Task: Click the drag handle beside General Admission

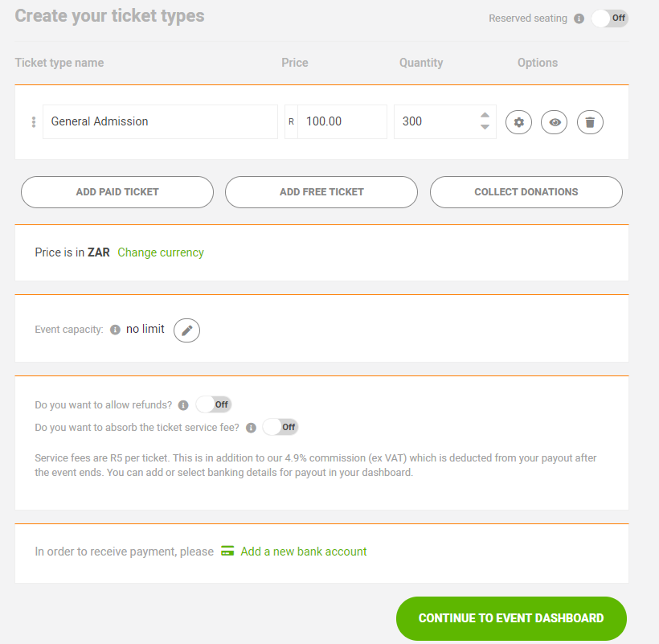Action: [x=33, y=122]
